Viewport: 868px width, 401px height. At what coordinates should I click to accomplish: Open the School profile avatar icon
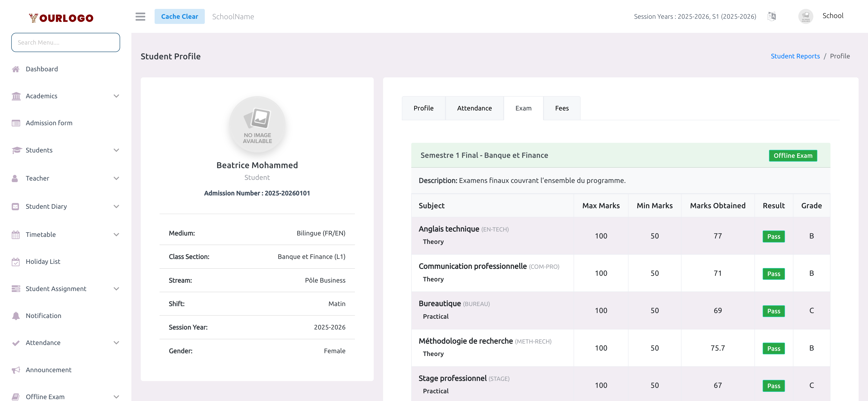tap(806, 16)
